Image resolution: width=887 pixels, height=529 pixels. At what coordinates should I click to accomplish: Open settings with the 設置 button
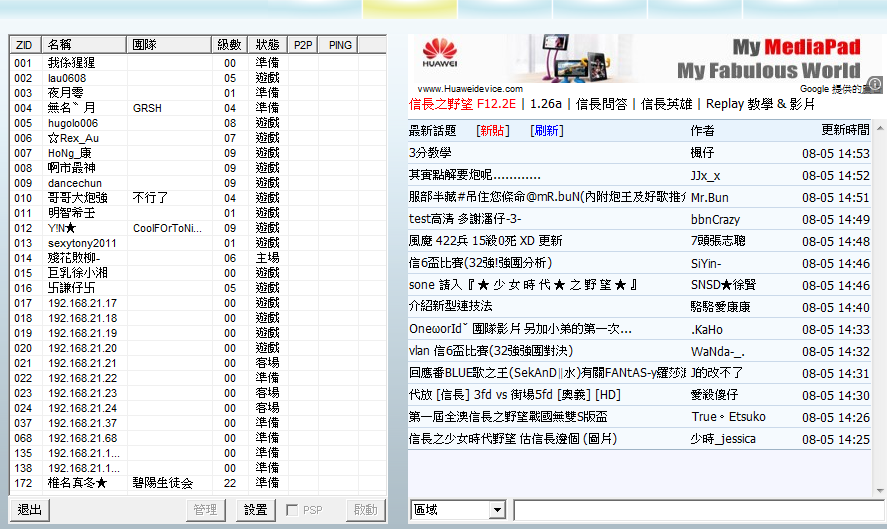coord(258,510)
